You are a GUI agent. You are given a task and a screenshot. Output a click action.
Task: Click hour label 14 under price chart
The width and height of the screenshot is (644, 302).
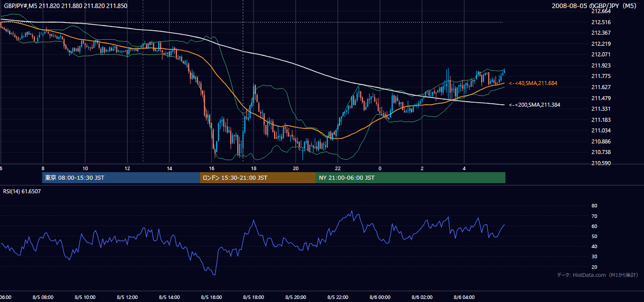[169, 168]
